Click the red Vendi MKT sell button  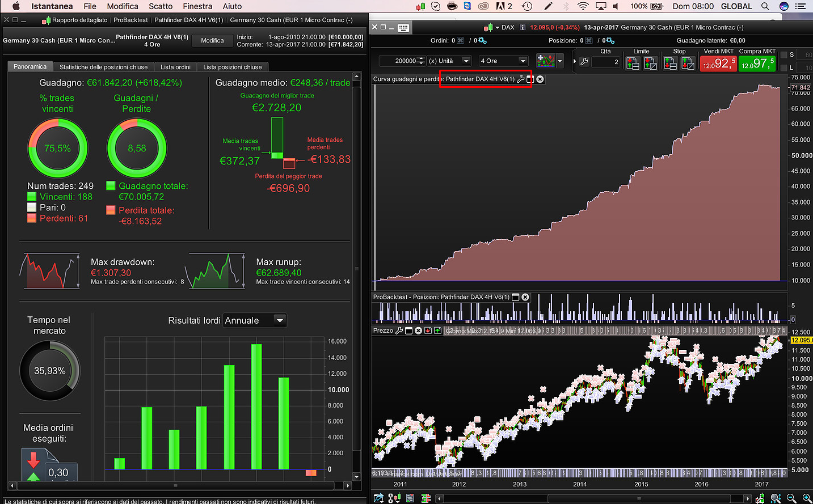[719, 63]
